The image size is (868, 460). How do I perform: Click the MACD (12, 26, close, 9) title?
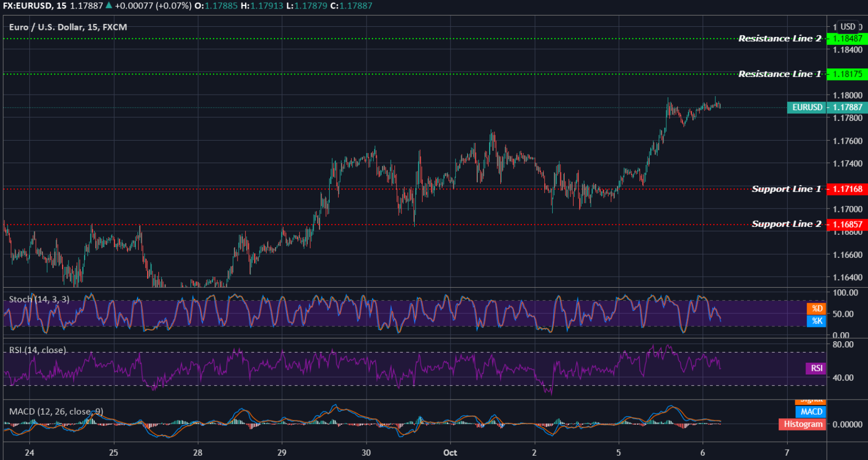[x=56, y=411]
